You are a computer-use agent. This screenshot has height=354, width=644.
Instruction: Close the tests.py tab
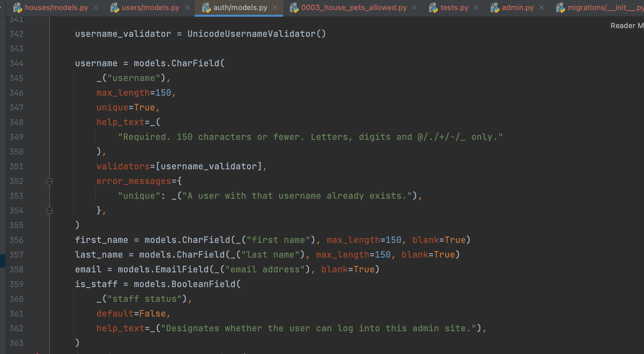point(476,7)
